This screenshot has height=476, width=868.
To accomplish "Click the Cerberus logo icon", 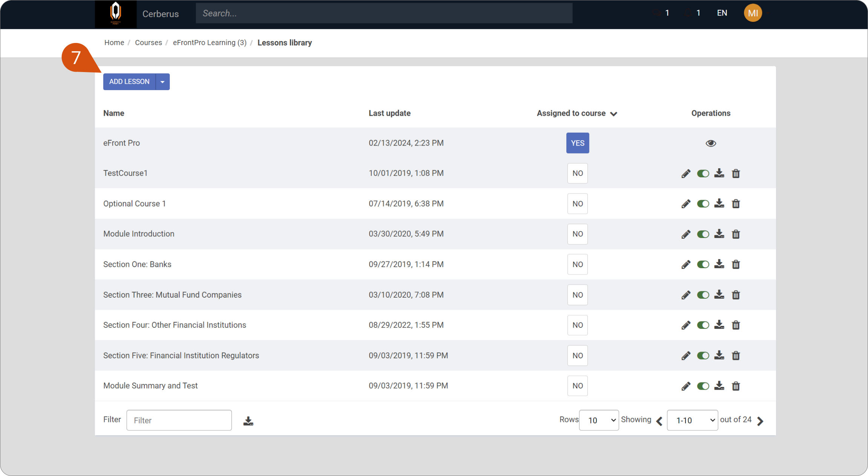I will 116,14.
